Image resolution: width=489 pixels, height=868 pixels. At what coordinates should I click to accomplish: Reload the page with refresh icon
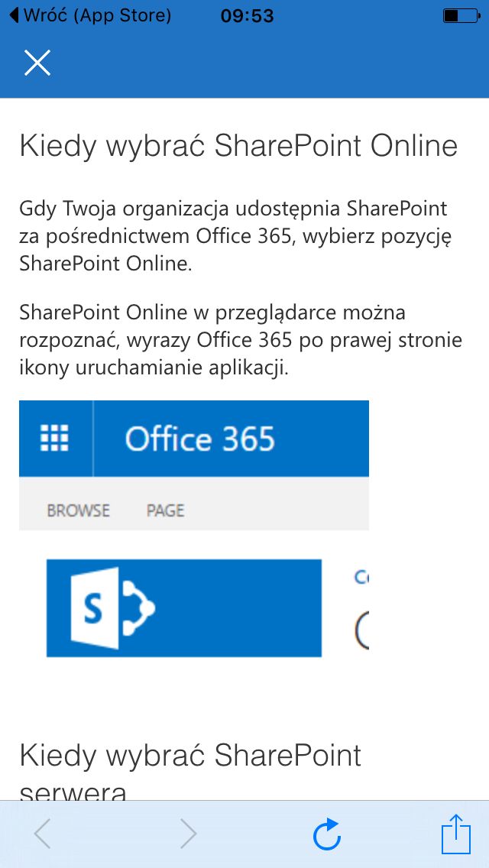click(x=327, y=834)
